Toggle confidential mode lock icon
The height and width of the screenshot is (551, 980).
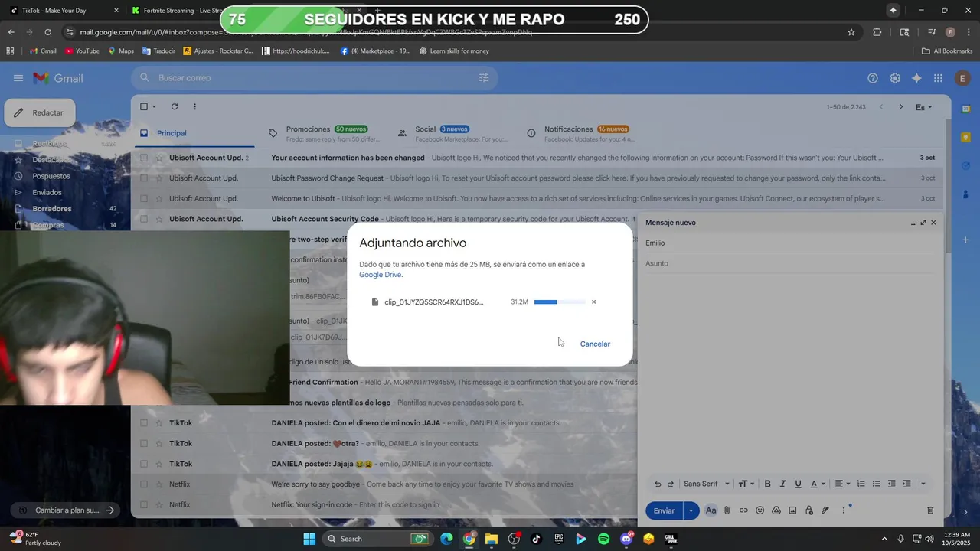point(808,510)
